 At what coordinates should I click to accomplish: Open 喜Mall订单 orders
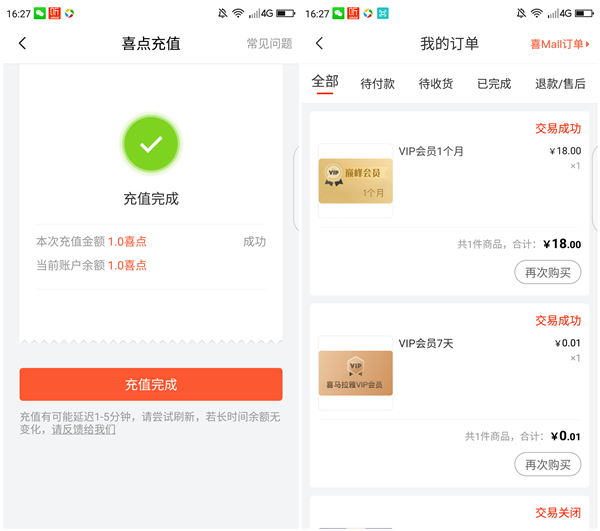pos(559,44)
